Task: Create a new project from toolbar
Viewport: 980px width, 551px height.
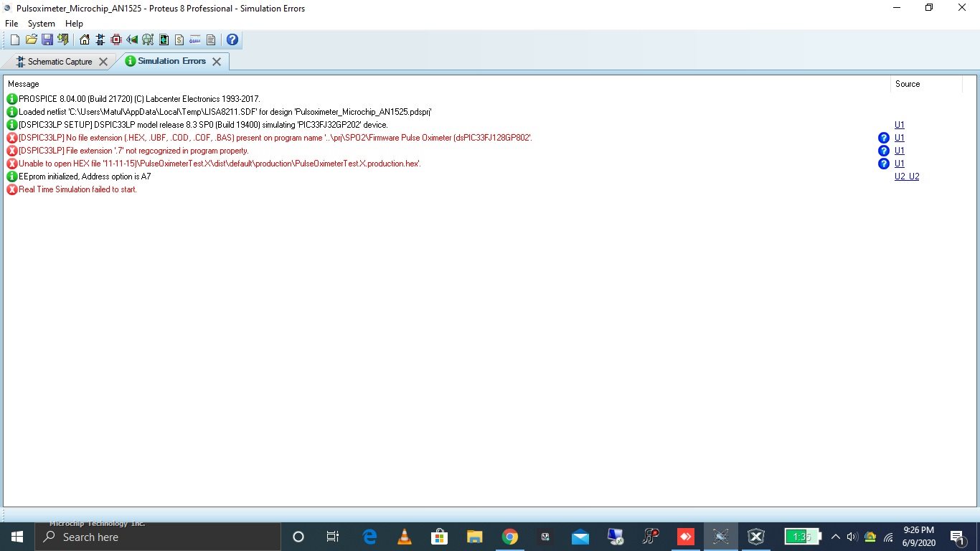Action: pyautogui.click(x=15, y=39)
